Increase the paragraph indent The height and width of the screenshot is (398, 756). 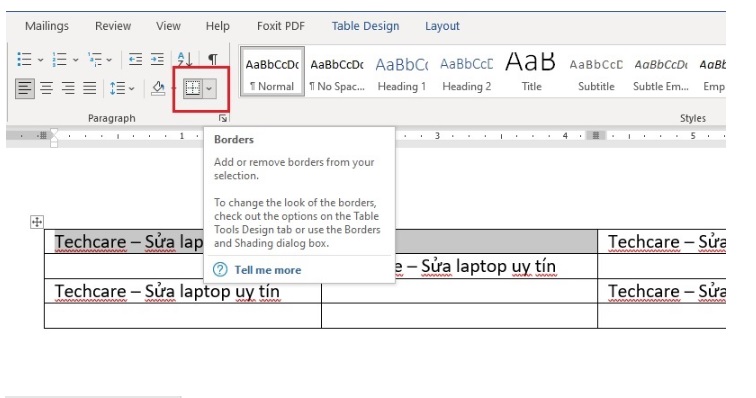click(157, 59)
